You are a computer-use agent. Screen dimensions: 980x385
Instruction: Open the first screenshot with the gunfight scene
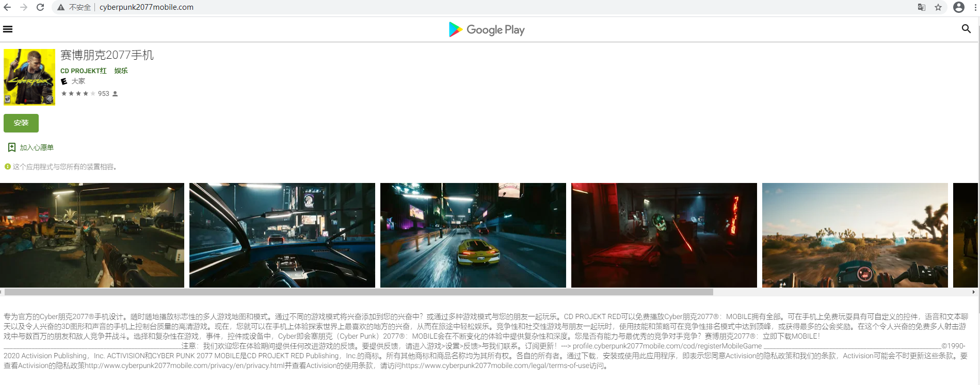(x=92, y=235)
